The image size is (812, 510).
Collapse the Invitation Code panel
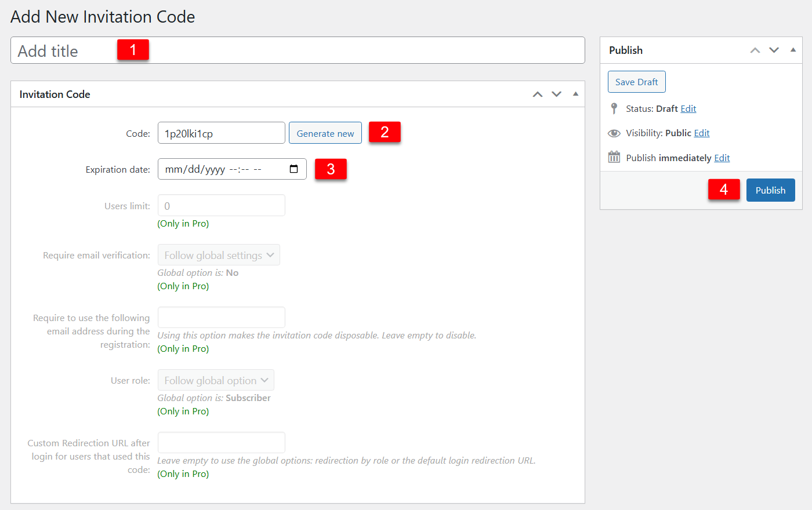tap(575, 94)
